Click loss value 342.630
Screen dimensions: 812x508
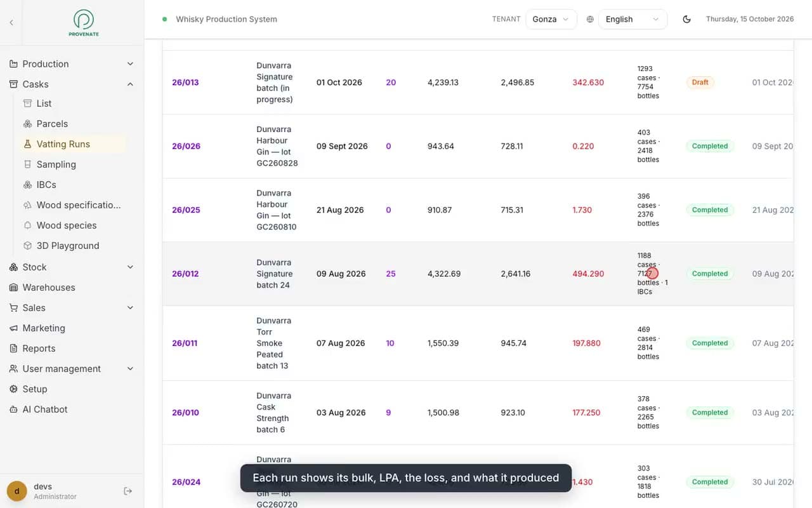tap(588, 83)
